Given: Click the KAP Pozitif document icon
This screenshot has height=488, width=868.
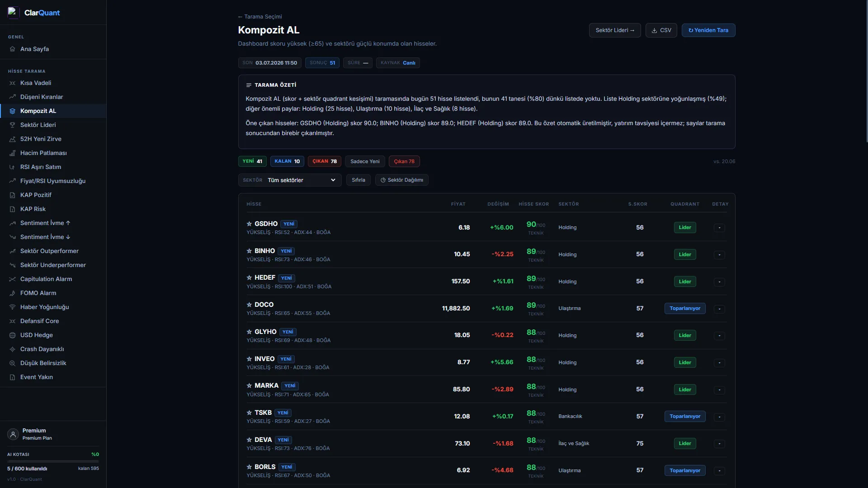Looking at the screenshot, I should pyautogui.click(x=13, y=195).
